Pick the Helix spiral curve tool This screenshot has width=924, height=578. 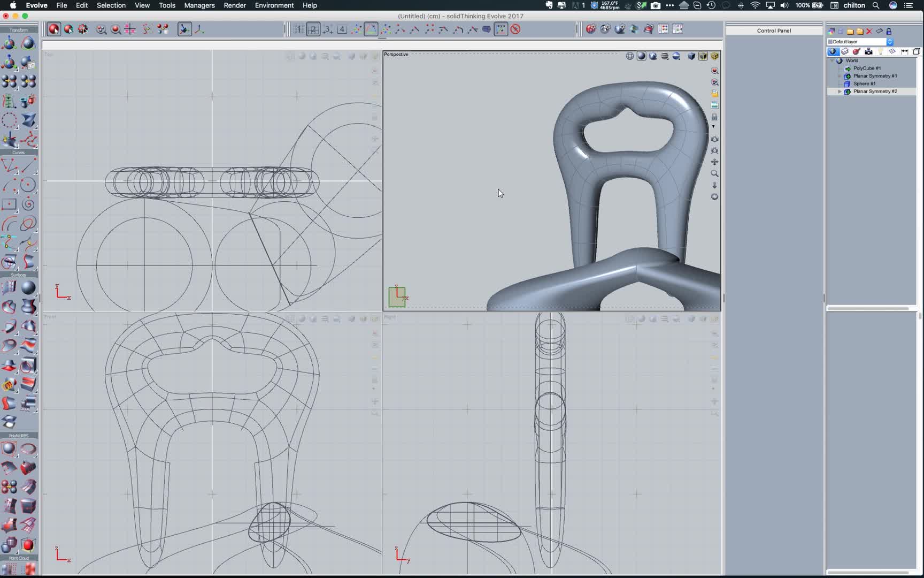pos(28,204)
